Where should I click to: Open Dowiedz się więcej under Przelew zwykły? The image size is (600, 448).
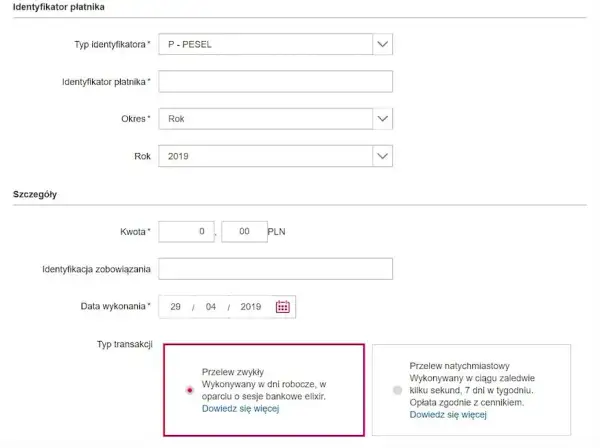tap(241, 409)
